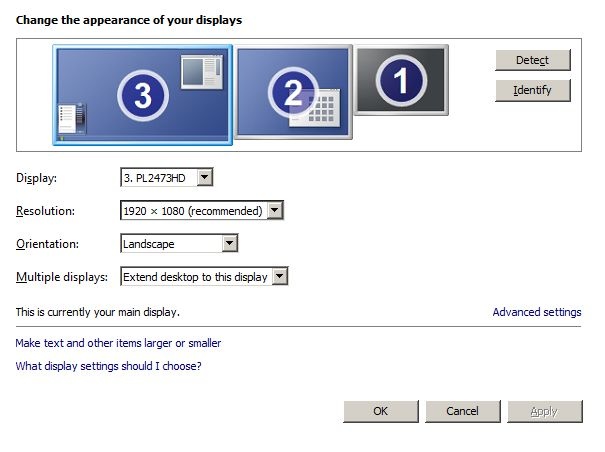Click the Identify button
The image size is (605, 452).
pyautogui.click(x=532, y=90)
